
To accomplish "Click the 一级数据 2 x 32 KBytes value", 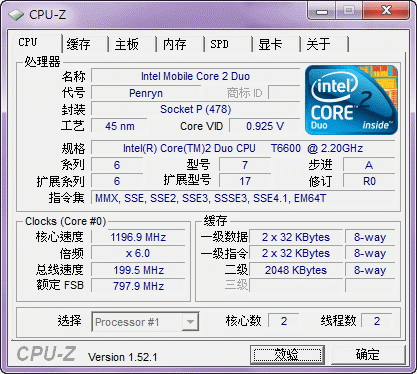I will (x=296, y=237).
